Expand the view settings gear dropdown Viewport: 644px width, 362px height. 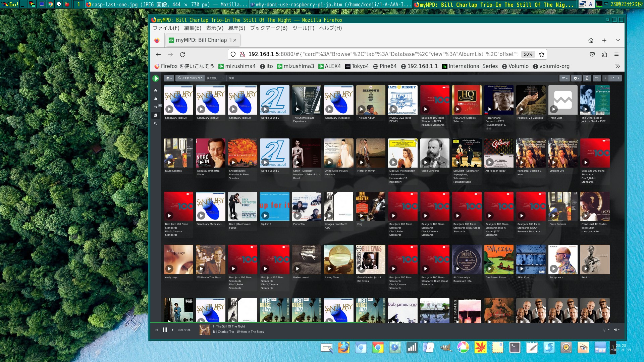tap(576, 78)
